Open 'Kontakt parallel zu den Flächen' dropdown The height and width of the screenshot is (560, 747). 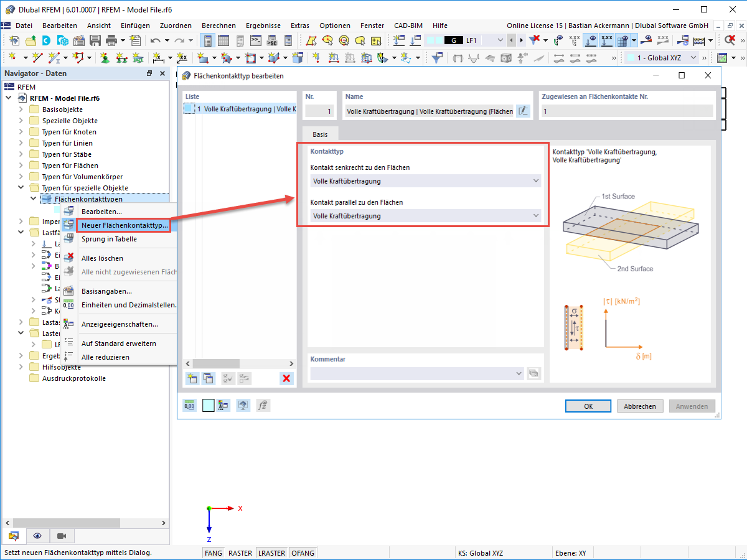click(x=426, y=216)
